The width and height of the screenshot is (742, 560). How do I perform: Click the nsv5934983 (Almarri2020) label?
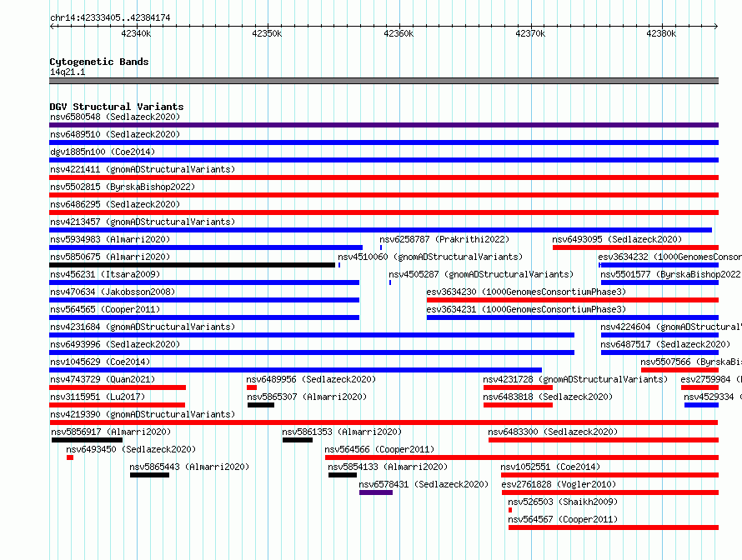110,239
